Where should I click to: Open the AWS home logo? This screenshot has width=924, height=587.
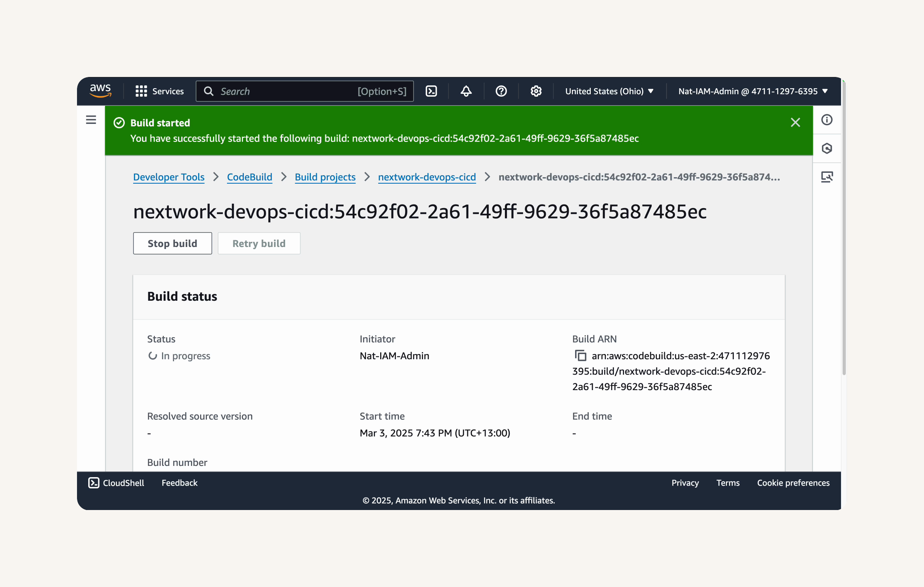pos(100,91)
